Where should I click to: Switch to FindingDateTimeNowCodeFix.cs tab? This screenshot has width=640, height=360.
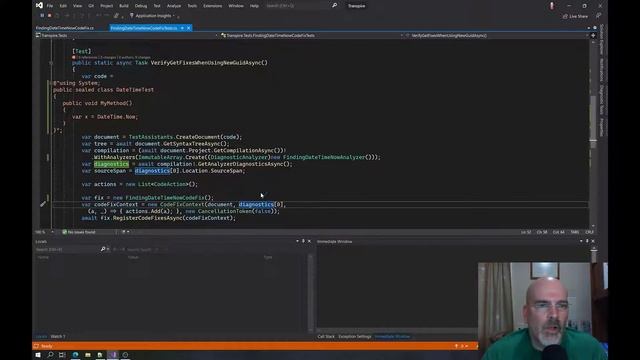click(x=65, y=28)
